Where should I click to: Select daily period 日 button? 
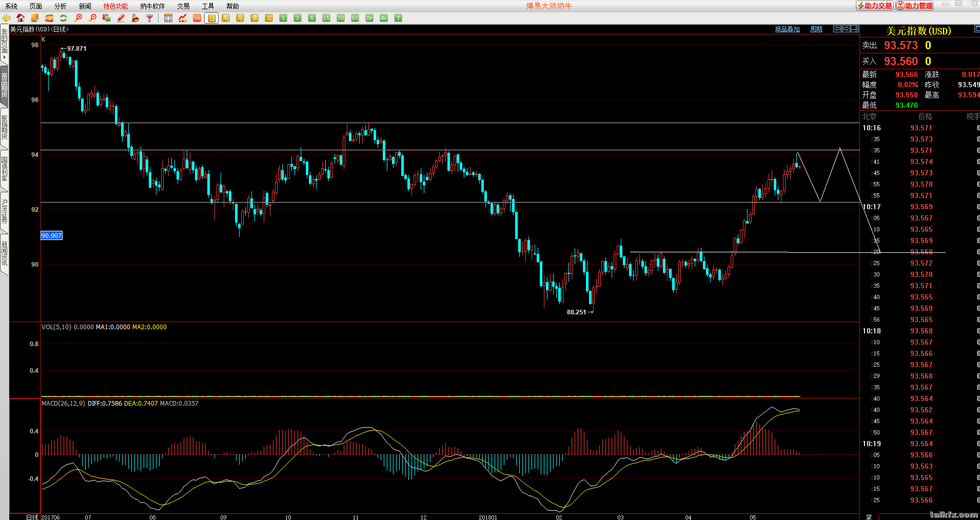pyautogui.click(x=211, y=18)
